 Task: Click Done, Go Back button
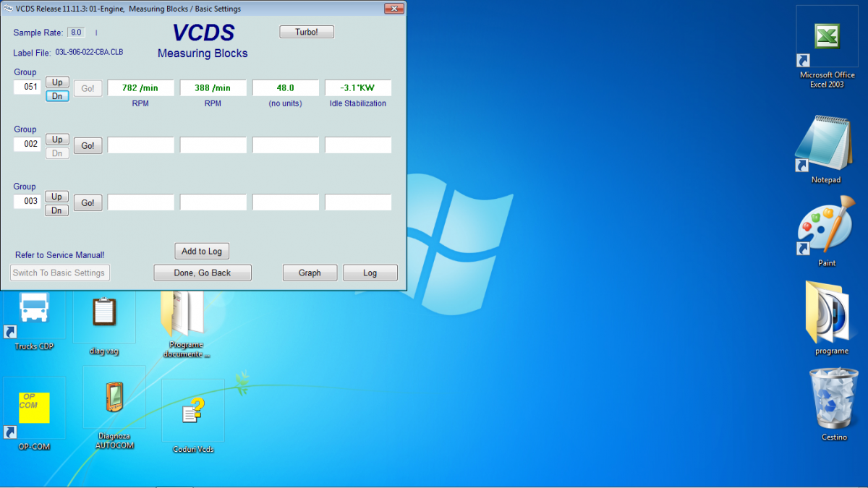pyautogui.click(x=203, y=273)
